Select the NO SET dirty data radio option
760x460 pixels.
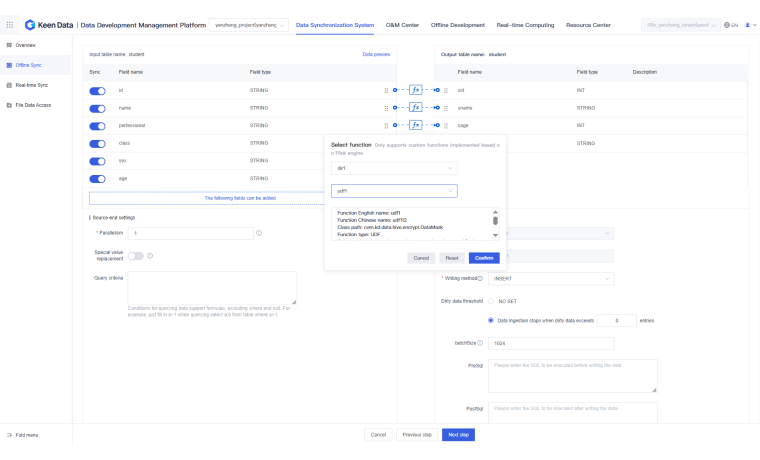click(490, 300)
